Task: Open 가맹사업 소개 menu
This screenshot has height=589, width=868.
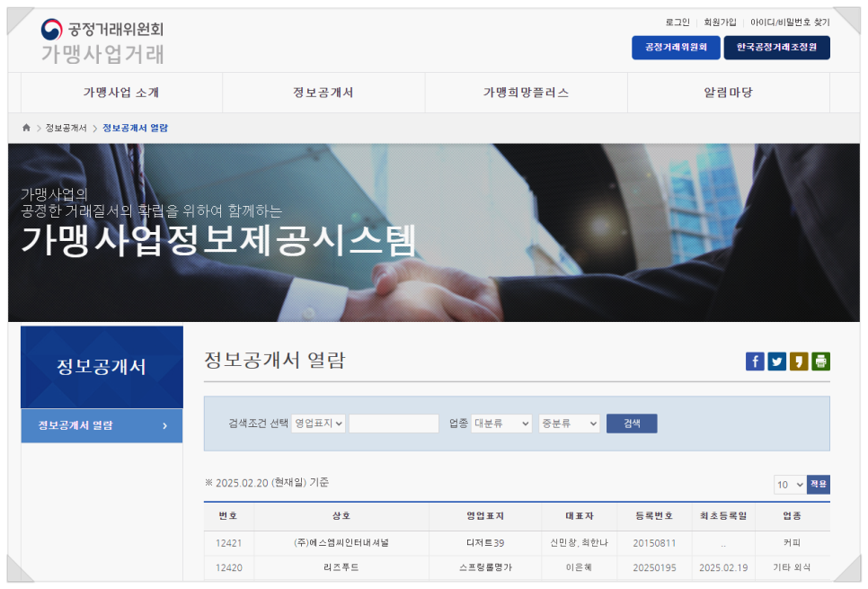Action: (x=121, y=93)
